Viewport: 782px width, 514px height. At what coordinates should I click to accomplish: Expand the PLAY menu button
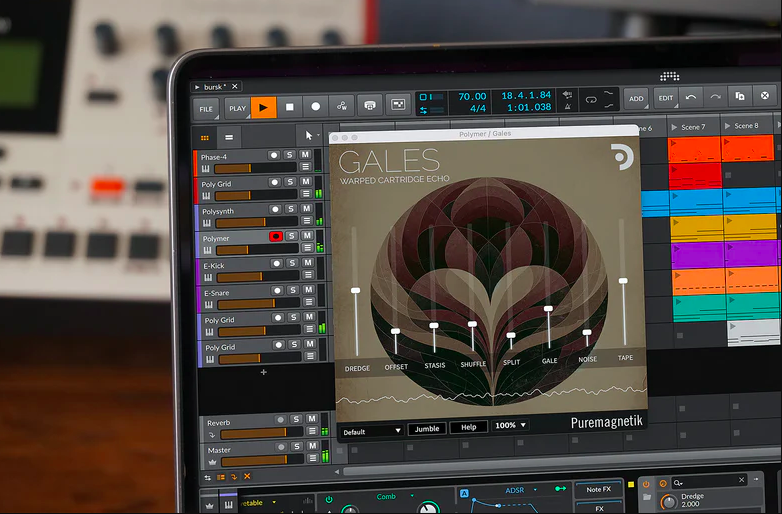pos(237,108)
